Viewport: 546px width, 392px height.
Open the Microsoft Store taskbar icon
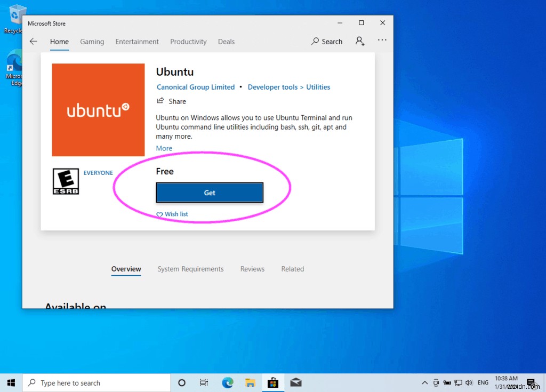coord(273,382)
